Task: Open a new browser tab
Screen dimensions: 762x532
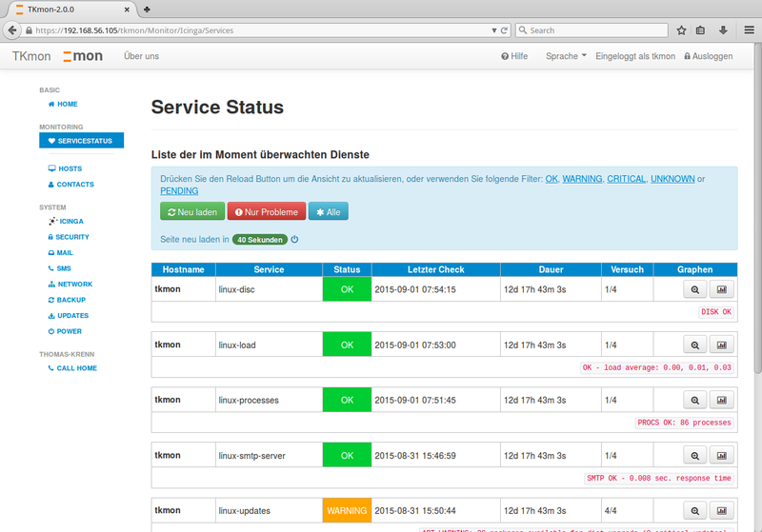Action: (x=147, y=10)
